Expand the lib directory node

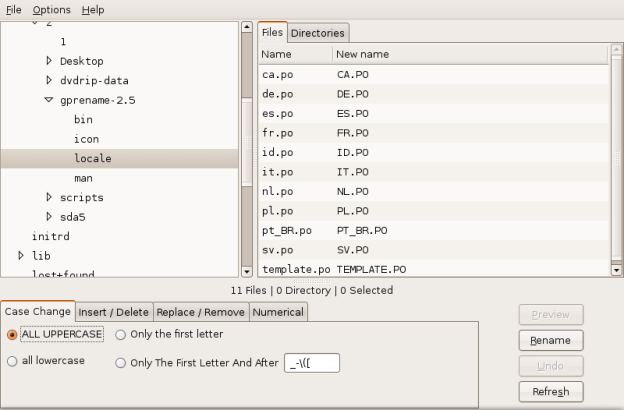[21, 255]
